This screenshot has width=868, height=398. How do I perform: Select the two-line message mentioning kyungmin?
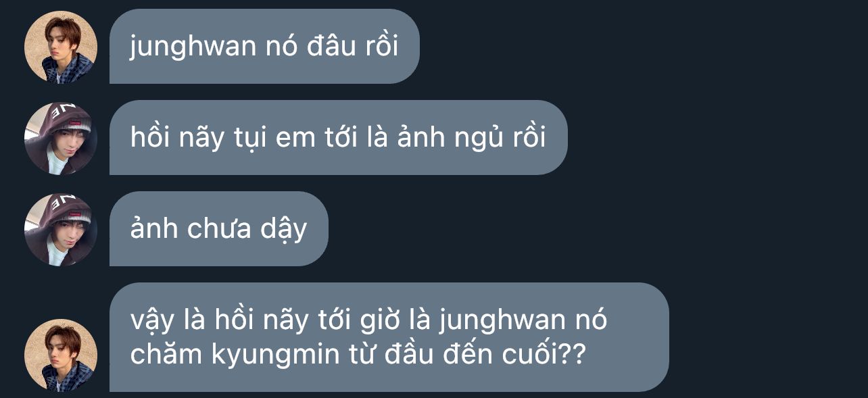[389, 337]
